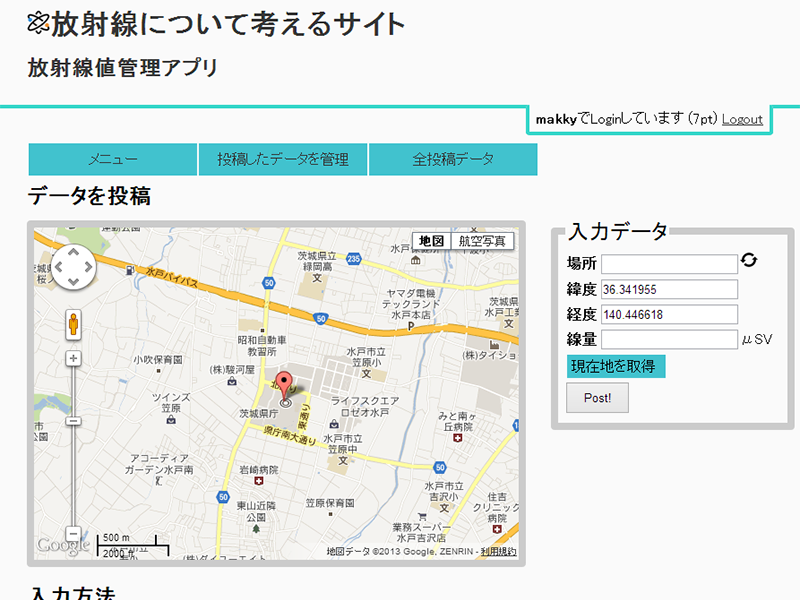Click (株)駿河屋 shop icon
This screenshot has height=600, width=800.
point(232,381)
